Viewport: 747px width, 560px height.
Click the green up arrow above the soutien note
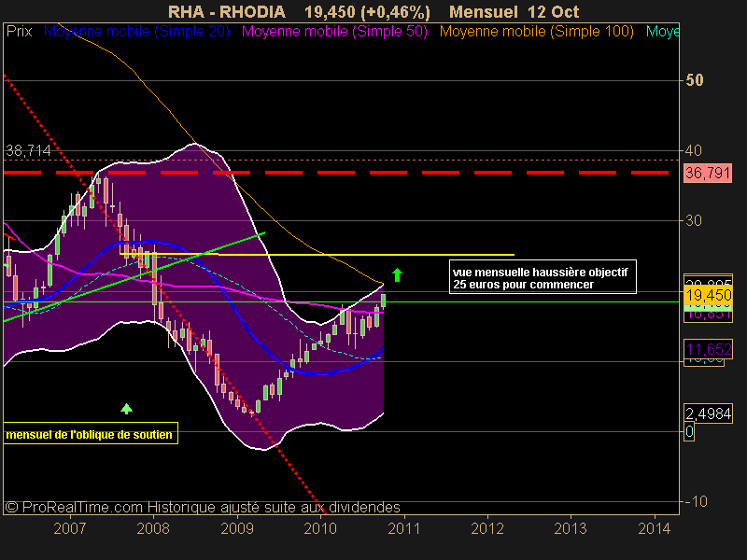click(x=126, y=409)
